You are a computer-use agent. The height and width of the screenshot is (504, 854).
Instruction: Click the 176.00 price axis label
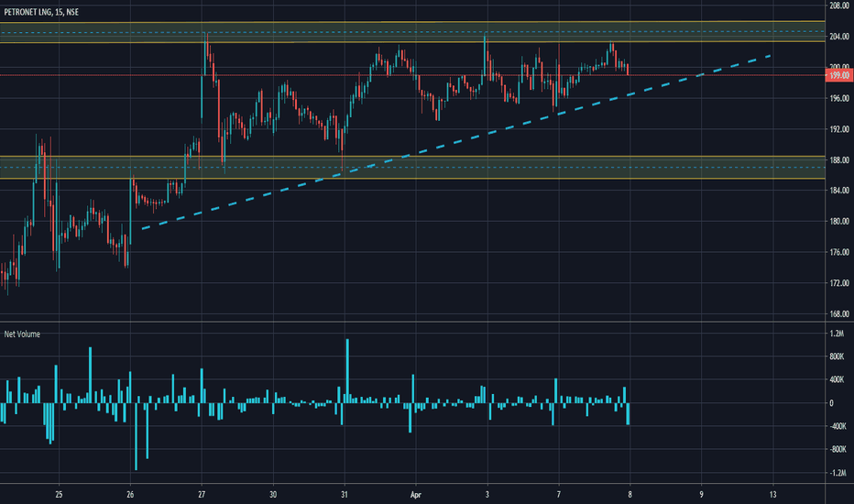(x=839, y=252)
